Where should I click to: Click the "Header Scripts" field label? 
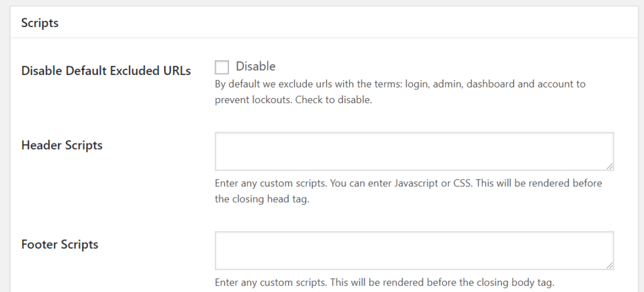pos(62,145)
